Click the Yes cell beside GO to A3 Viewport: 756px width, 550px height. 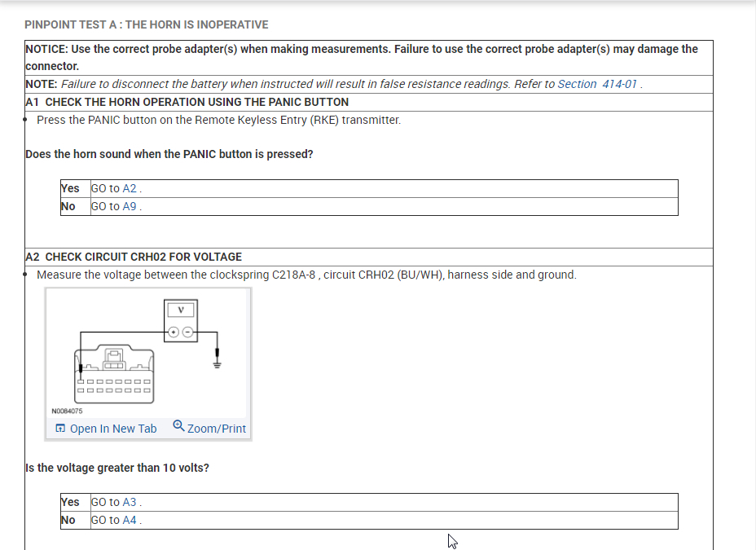click(75, 502)
